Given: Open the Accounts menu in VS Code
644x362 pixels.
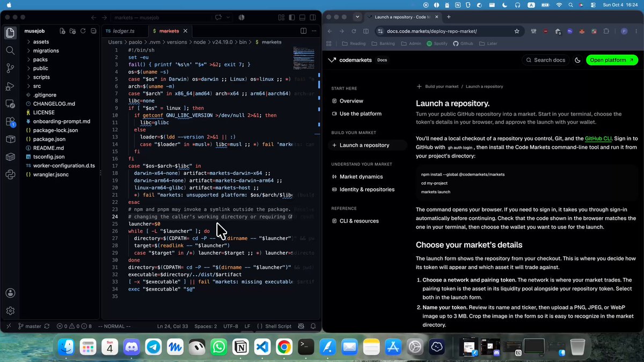Looking at the screenshot, I should coord(10,293).
